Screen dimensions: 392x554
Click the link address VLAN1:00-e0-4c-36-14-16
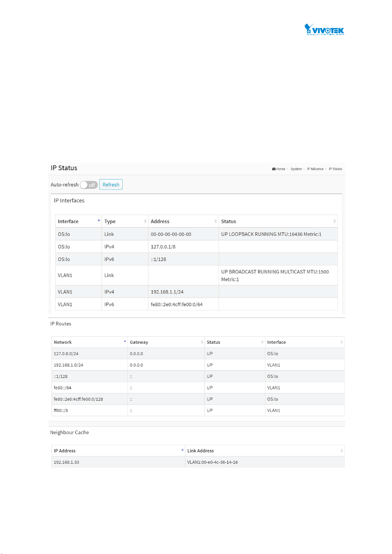point(212,462)
